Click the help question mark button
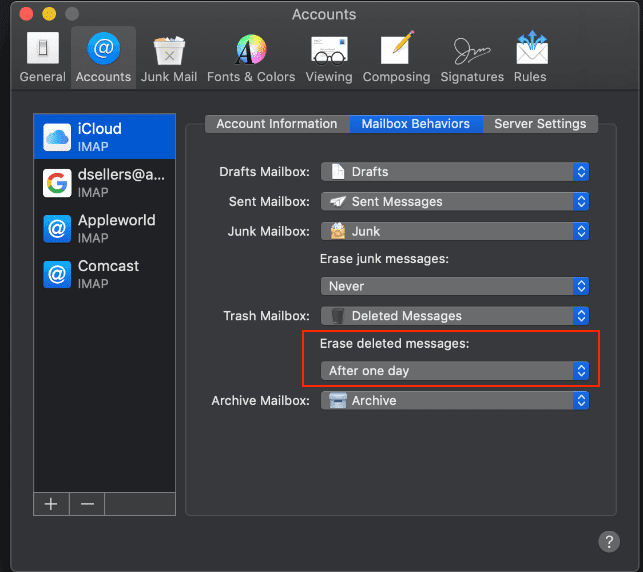 tap(608, 541)
